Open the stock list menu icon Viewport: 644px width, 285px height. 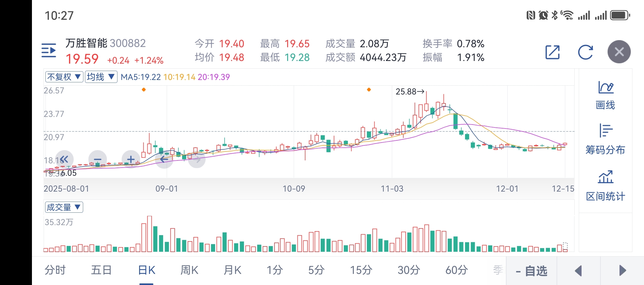pyautogui.click(x=49, y=51)
